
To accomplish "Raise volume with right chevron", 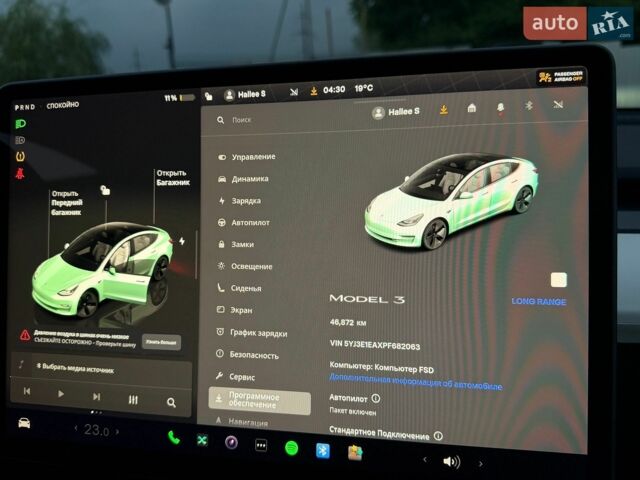I will pyautogui.click(x=481, y=464).
